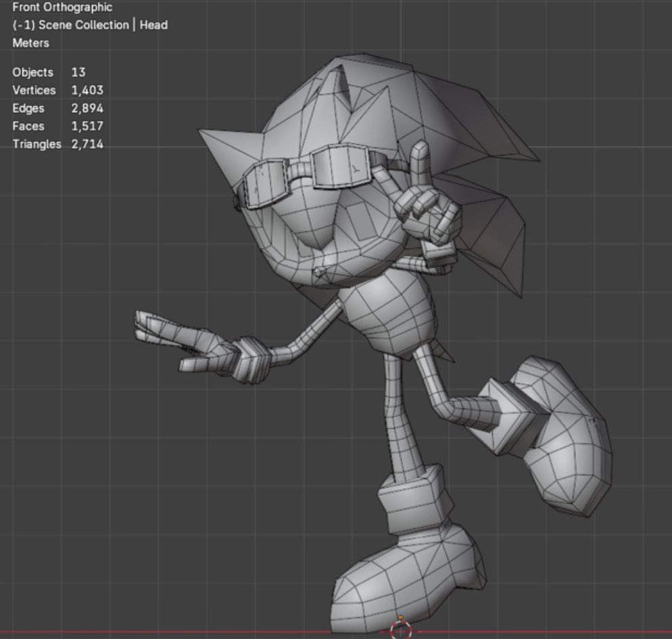This screenshot has height=639, width=672.
Task: Select the character's torso mesh
Action: click(388, 315)
